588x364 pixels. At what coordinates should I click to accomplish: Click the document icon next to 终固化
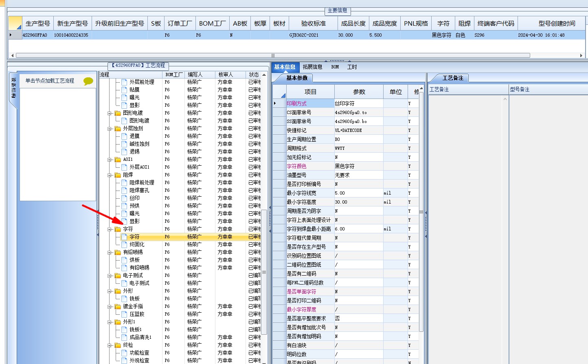pyautogui.click(x=124, y=244)
